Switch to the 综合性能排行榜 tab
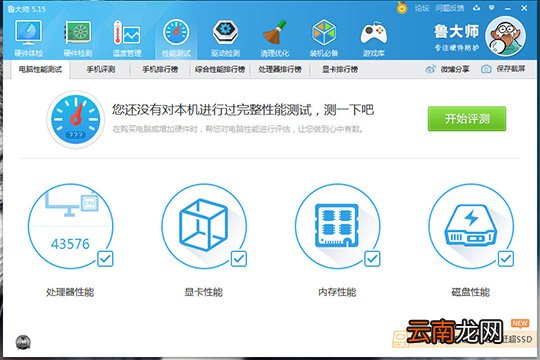 [x=220, y=70]
